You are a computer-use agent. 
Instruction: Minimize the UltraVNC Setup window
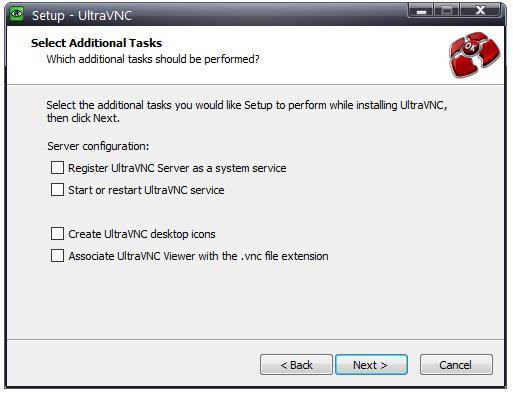pos(421,11)
